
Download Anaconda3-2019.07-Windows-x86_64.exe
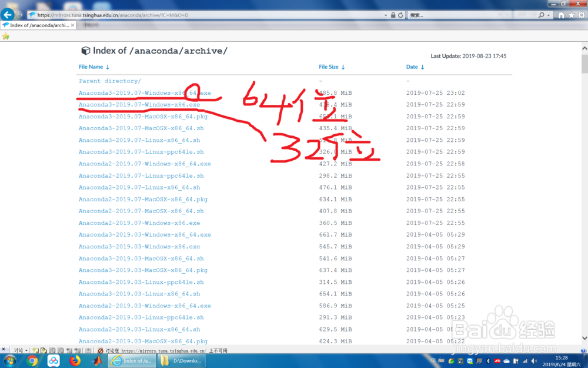(145, 93)
